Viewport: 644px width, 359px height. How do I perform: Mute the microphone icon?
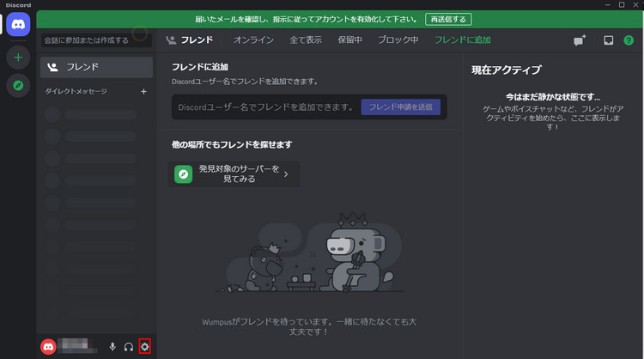(x=112, y=347)
